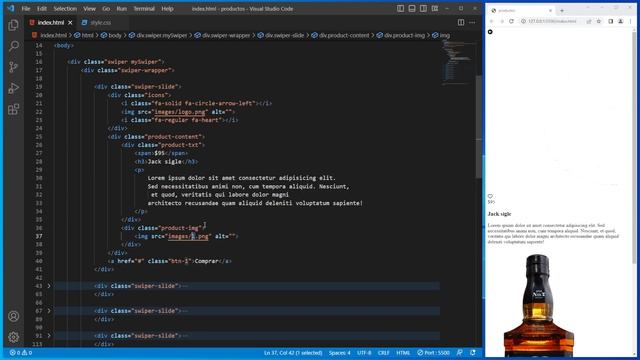Click the editor vertical scrollbar
Viewport: 640px width, 360px height.
click(x=479, y=127)
